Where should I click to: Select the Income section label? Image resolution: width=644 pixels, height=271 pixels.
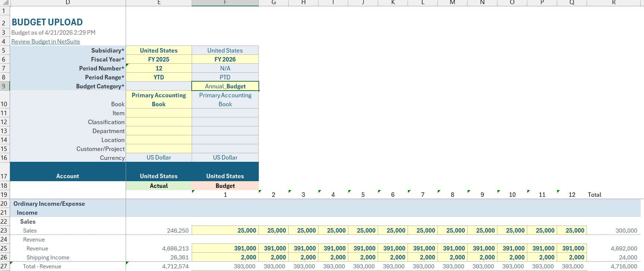click(27, 212)
